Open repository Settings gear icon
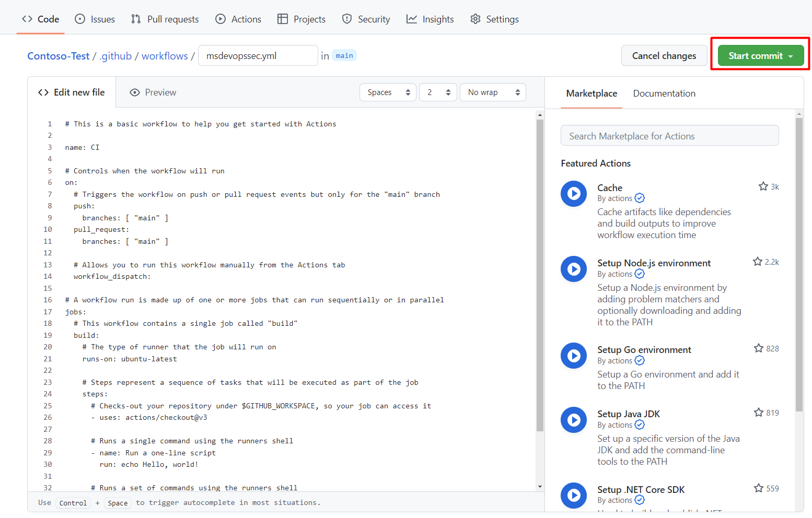This screenshot has width=812, height=518. [475, 19]
